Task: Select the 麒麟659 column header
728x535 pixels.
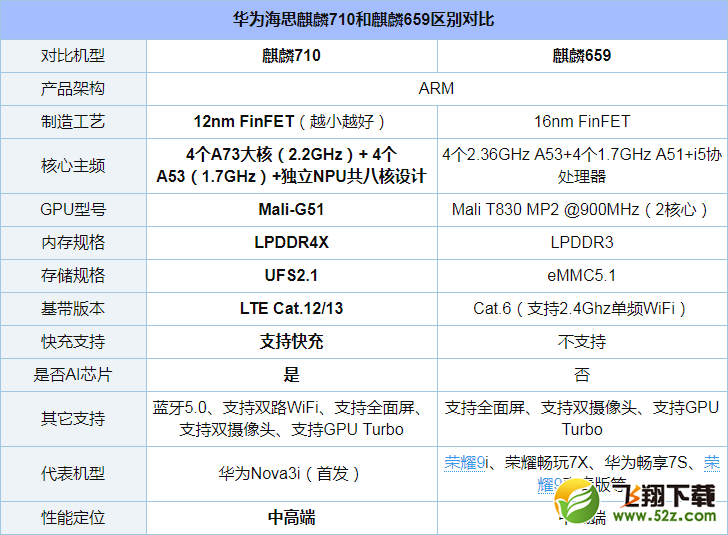Action: 582,56
